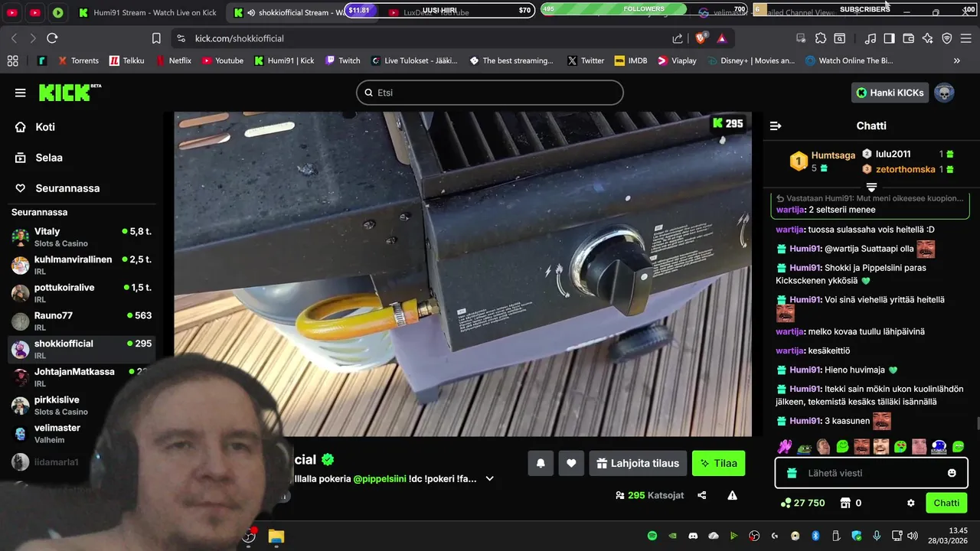Switch to shokkiofficial Stream tab
The image size is (980, 551).
pos(289,12)
